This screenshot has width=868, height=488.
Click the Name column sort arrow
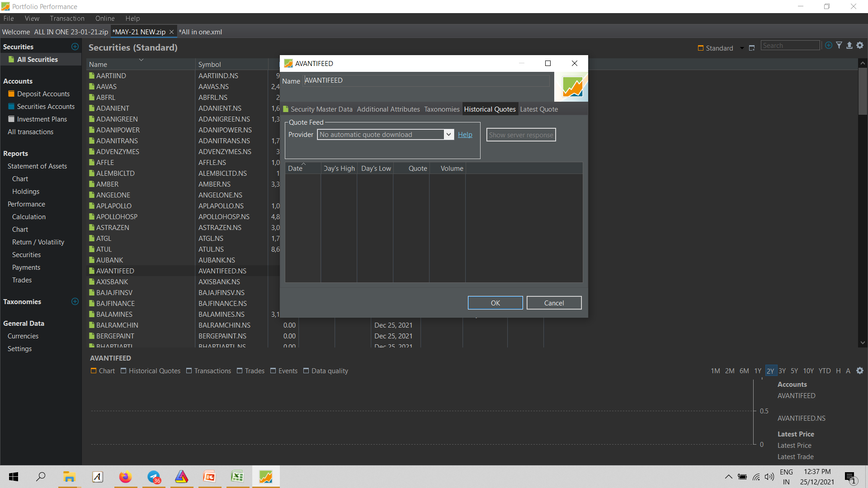141,60
